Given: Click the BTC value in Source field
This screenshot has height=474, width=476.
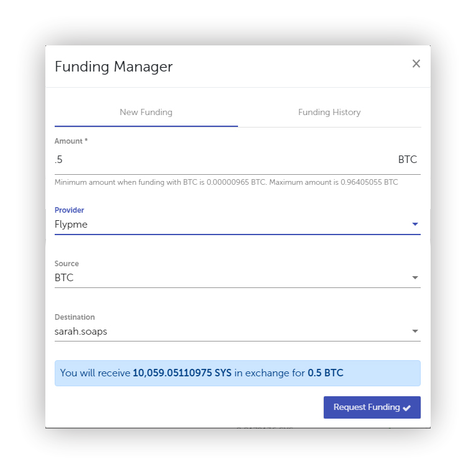Looking at the screenshot, I should pos(64,278).
